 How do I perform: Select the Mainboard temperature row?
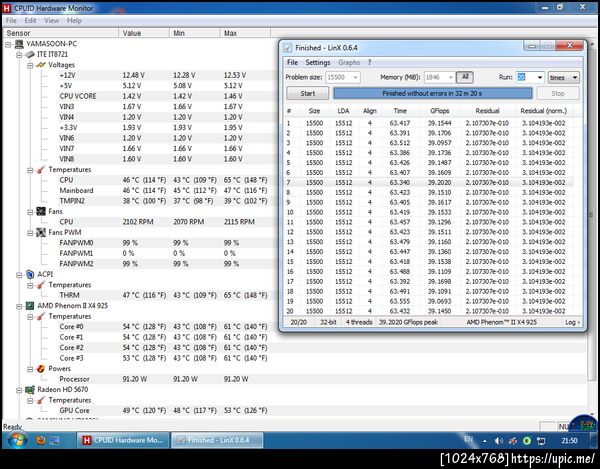click(163, 191)
